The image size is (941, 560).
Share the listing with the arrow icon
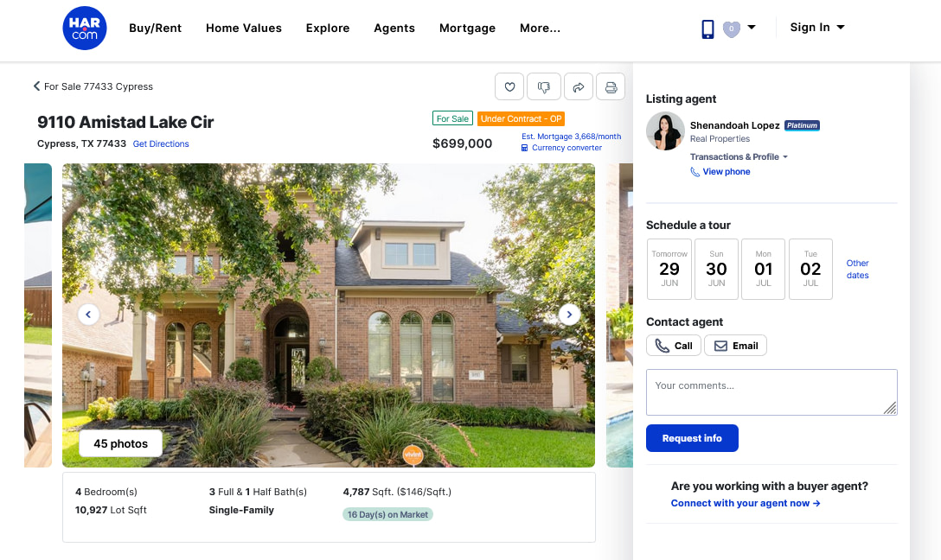(x=579, y=87)
